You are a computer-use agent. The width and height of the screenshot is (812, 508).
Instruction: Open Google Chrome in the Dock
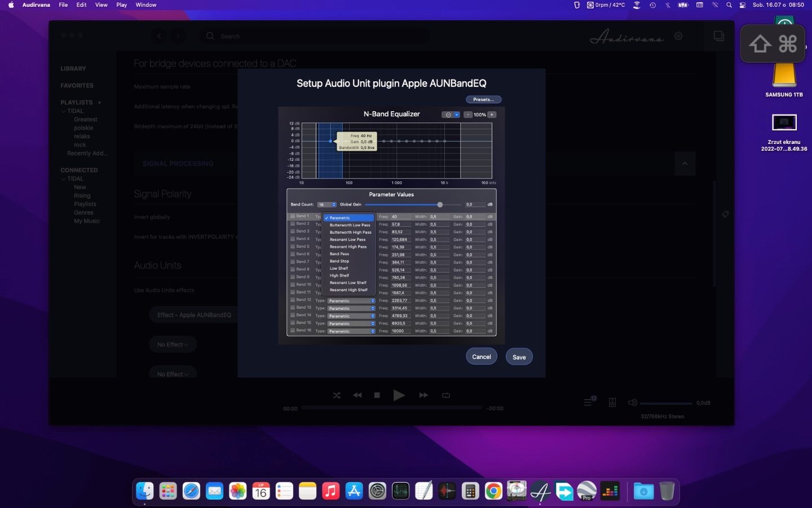tap(493, 491)
